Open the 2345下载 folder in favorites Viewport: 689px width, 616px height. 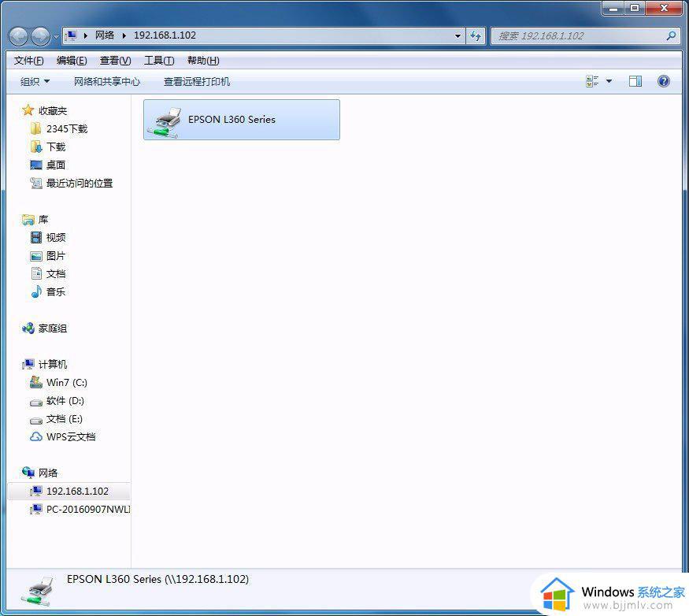67,129
